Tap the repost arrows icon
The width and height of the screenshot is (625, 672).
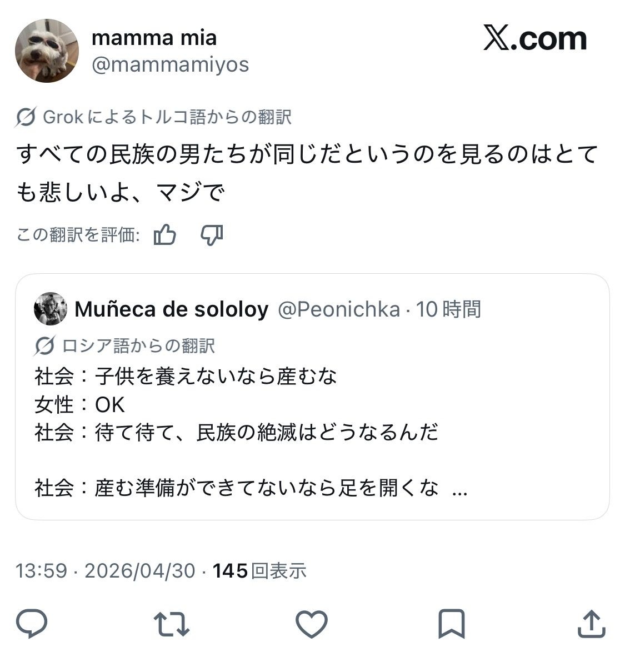click(172, 623)
